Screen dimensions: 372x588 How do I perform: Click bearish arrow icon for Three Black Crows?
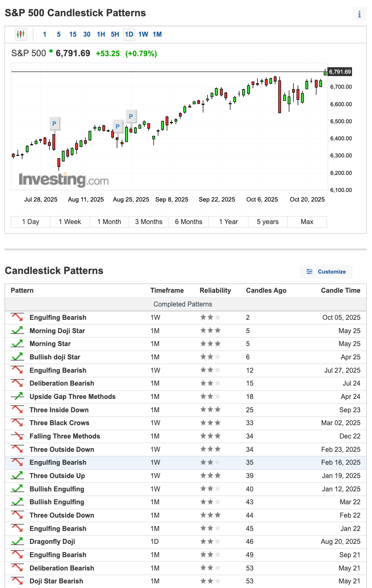coord(17,423)
